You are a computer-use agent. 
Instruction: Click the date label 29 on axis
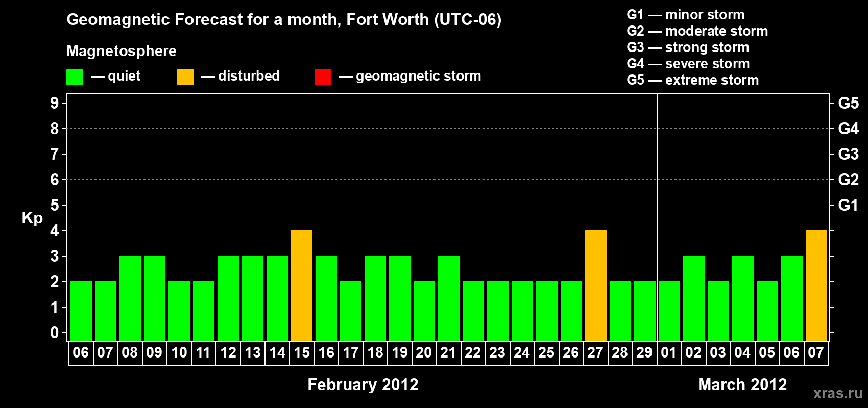point(644,353)
